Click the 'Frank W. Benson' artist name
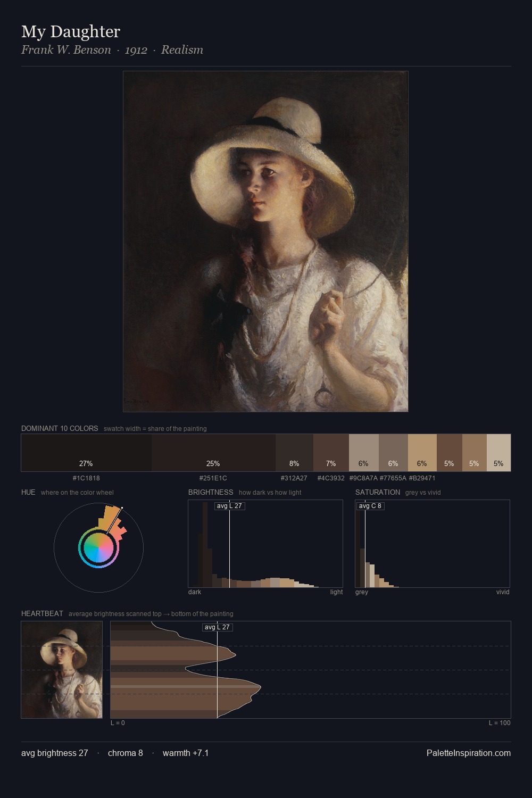532x798 pixels. pyautogui.click(x=66, y=50)
